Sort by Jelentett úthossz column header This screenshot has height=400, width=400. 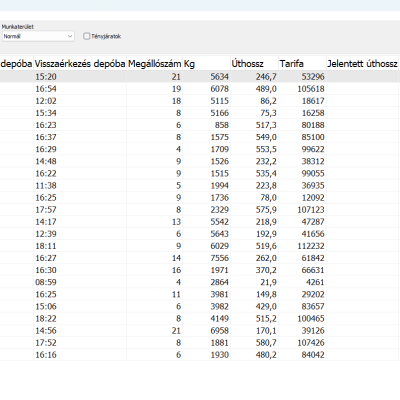(362, 64)
